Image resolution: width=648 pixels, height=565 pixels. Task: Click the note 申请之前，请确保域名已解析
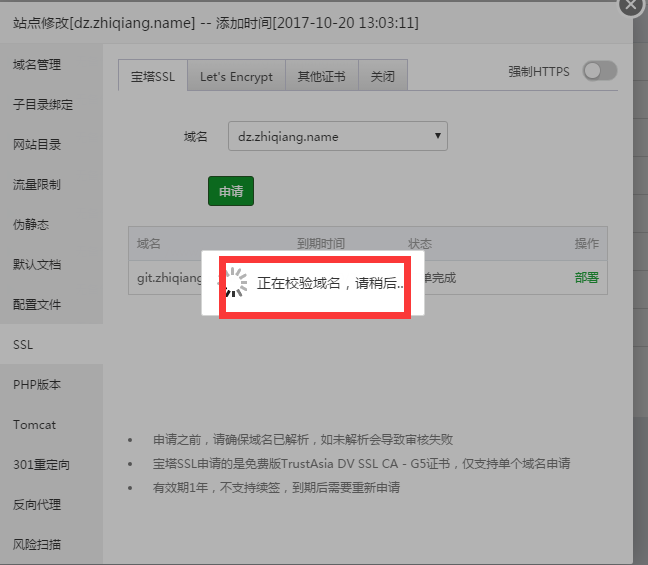pyautogui.click(x=303, y=439)
